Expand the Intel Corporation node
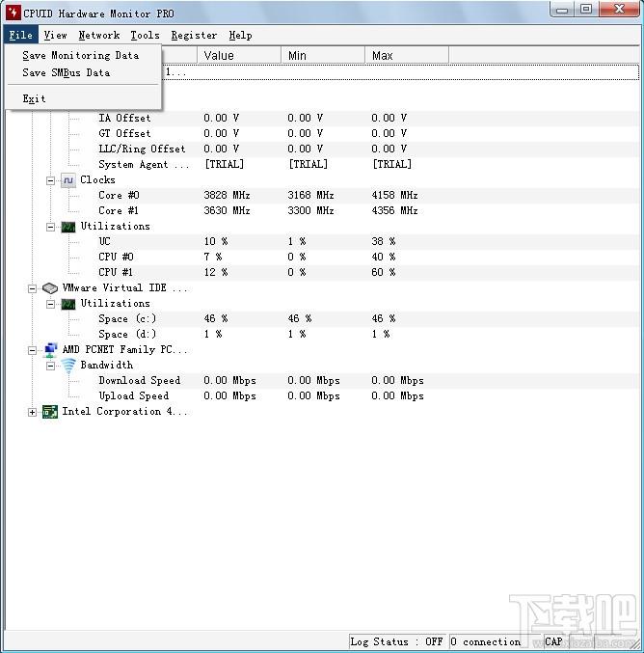 point(32,412)
